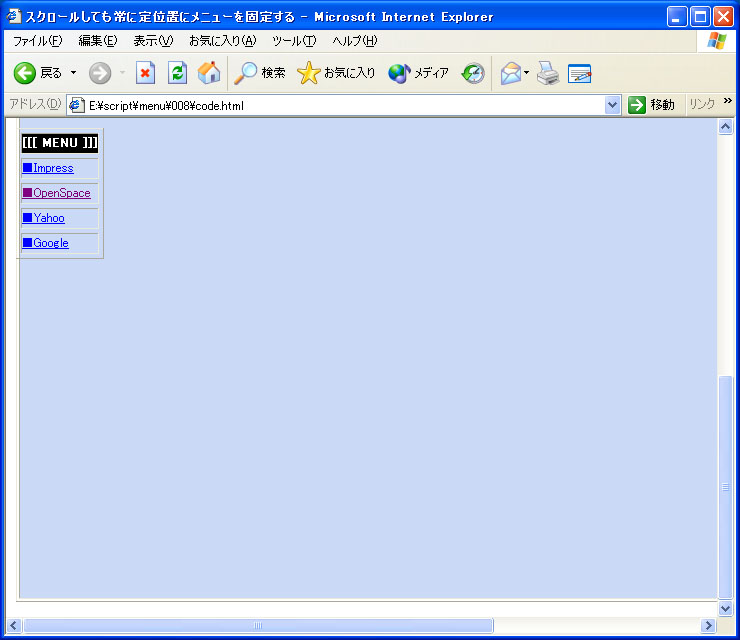This screenshot has height=640, width=740.
Task: Stop page loading with red X icon
Action: (x=145, y=73)
